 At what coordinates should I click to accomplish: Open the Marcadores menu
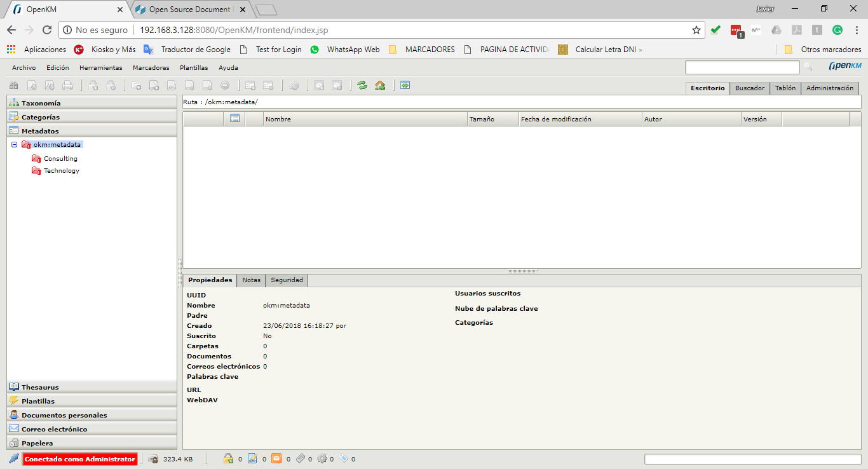tap(151, 67)
